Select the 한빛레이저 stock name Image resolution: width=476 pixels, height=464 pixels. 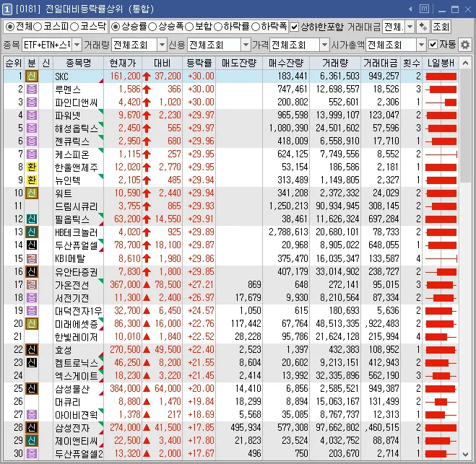coord(76,337)
